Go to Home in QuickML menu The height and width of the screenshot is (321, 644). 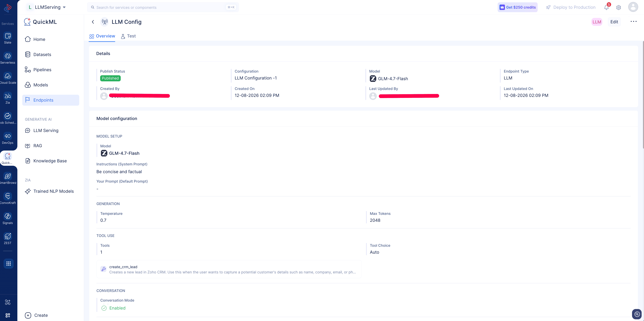tap(51, 39)
